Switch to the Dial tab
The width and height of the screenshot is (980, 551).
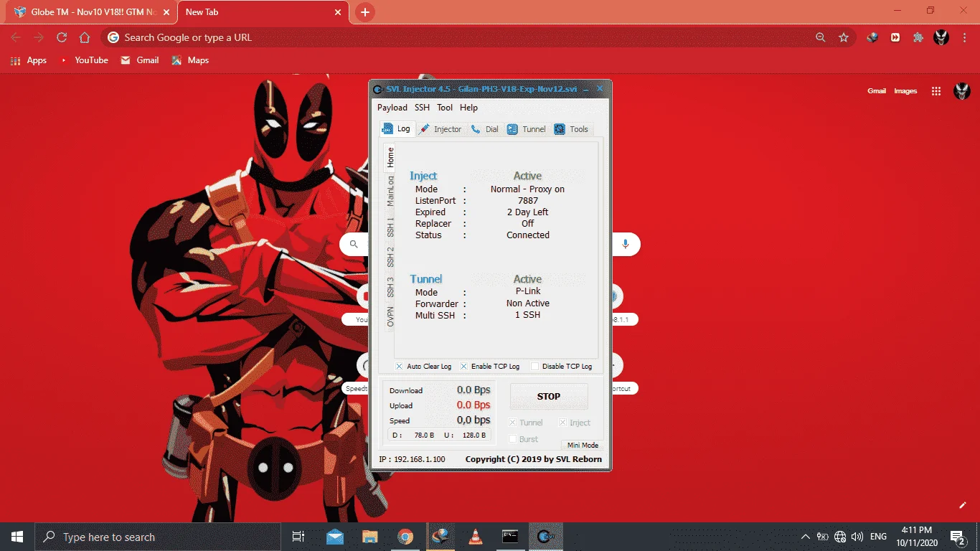tap(485, 129)
